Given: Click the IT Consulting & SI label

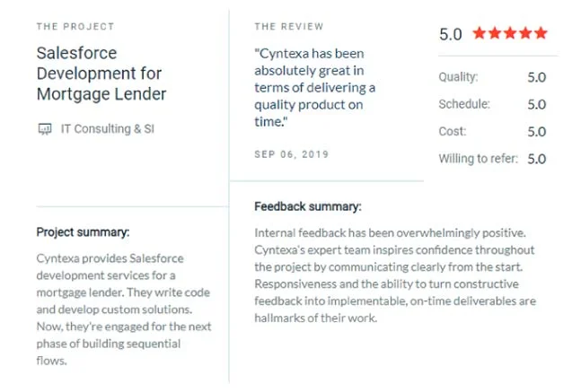Looking at the screenshot, I should (107, 128).
